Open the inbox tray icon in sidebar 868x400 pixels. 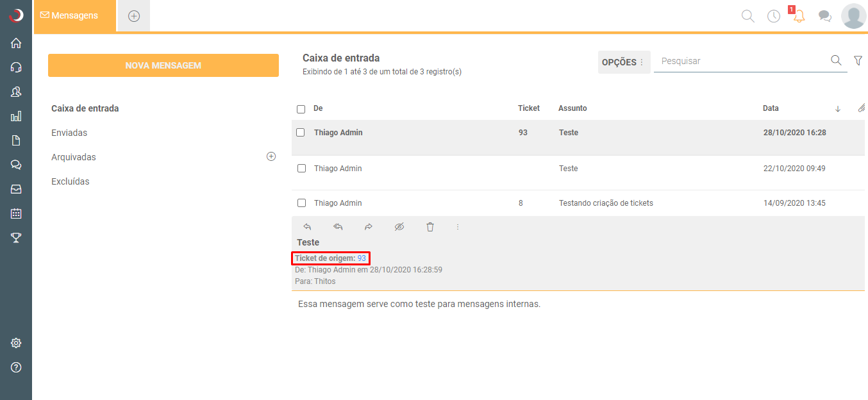16,189
